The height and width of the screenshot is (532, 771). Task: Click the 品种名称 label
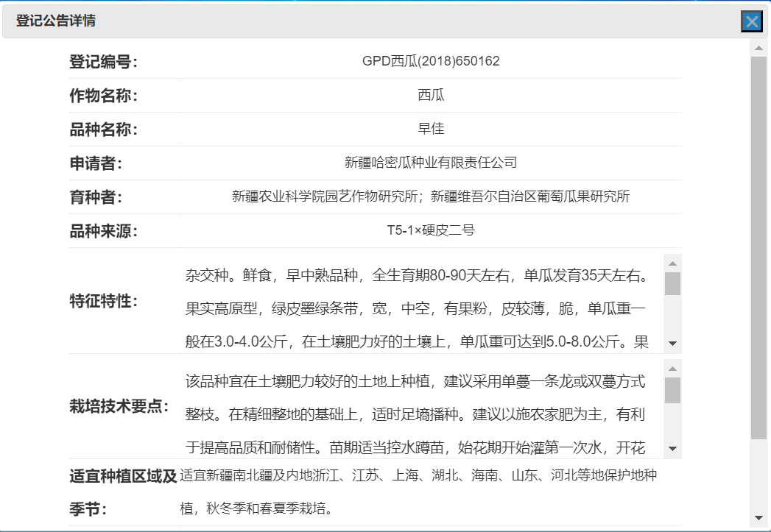click(103, 130)
